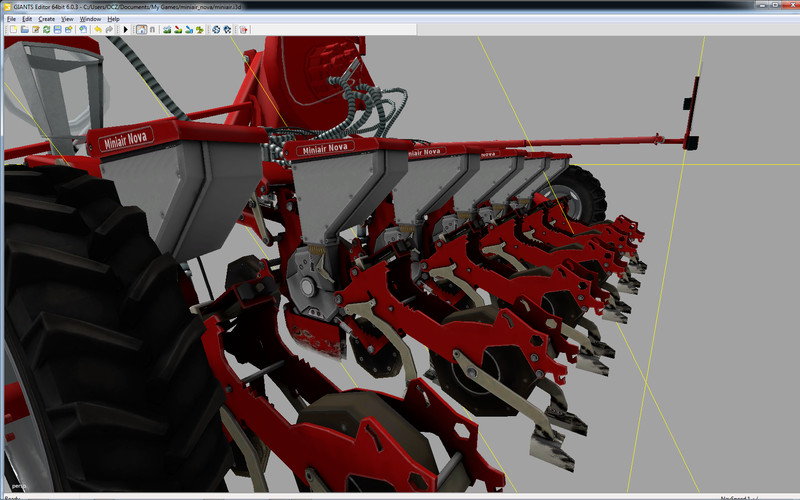Screen dimensions: 800x500
Task: Undo the last action using the toolbar arrow
Action: click(98, 30)
